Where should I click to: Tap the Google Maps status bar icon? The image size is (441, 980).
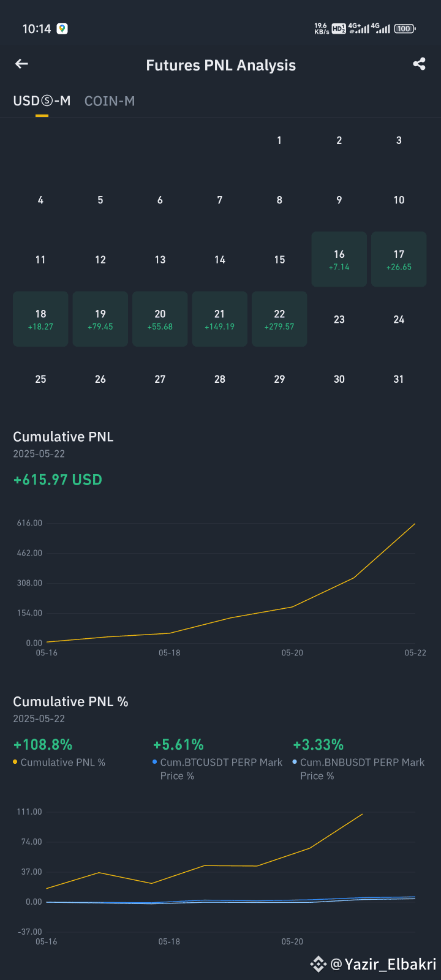[x=62, y=29]
